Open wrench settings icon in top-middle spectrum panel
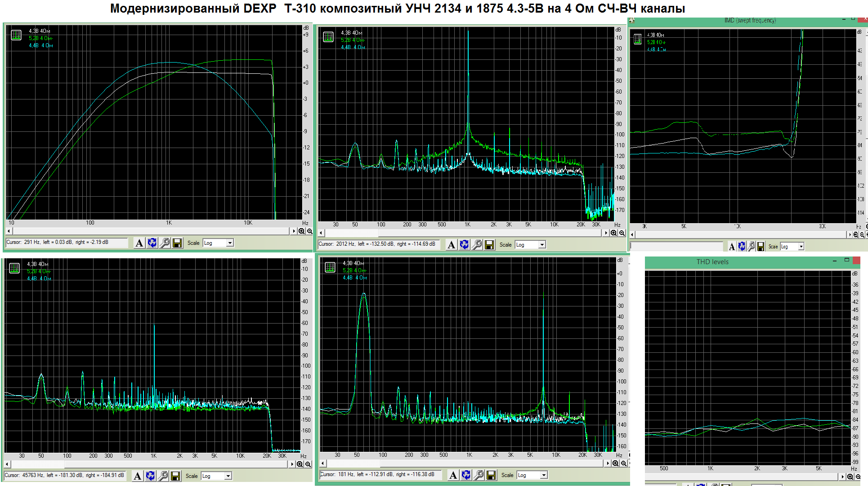The height and width of the screenshot is (486, 868). click(477, 245)
